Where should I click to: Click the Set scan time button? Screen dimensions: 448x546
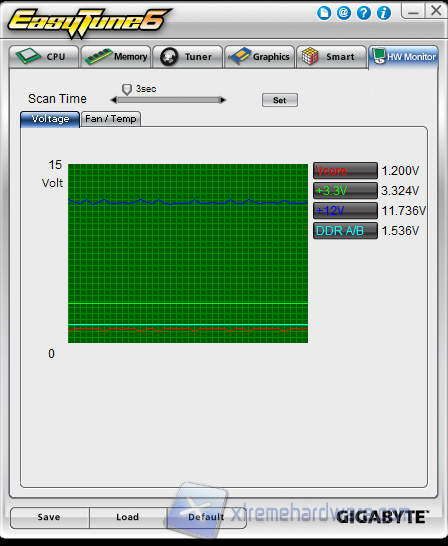pos(280,100)
